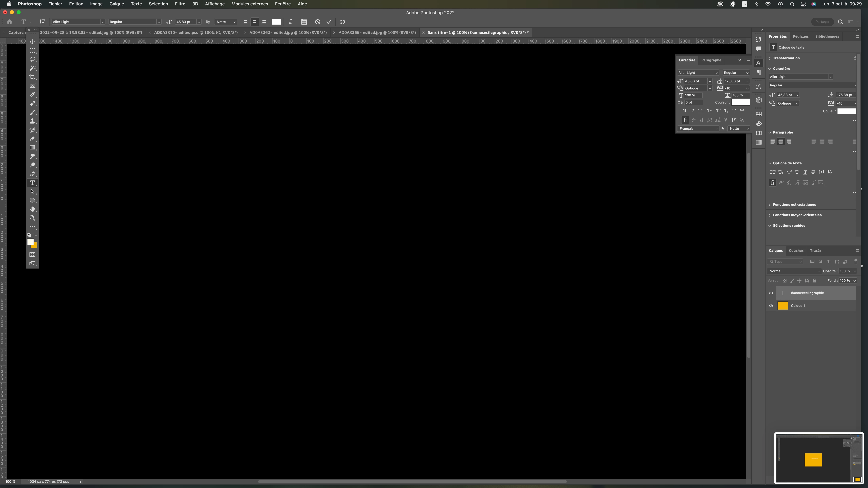Image resolution: width=868 pixels, height=488 pixels.
Task: Select the Gradient tool
Action: point(32,148)
